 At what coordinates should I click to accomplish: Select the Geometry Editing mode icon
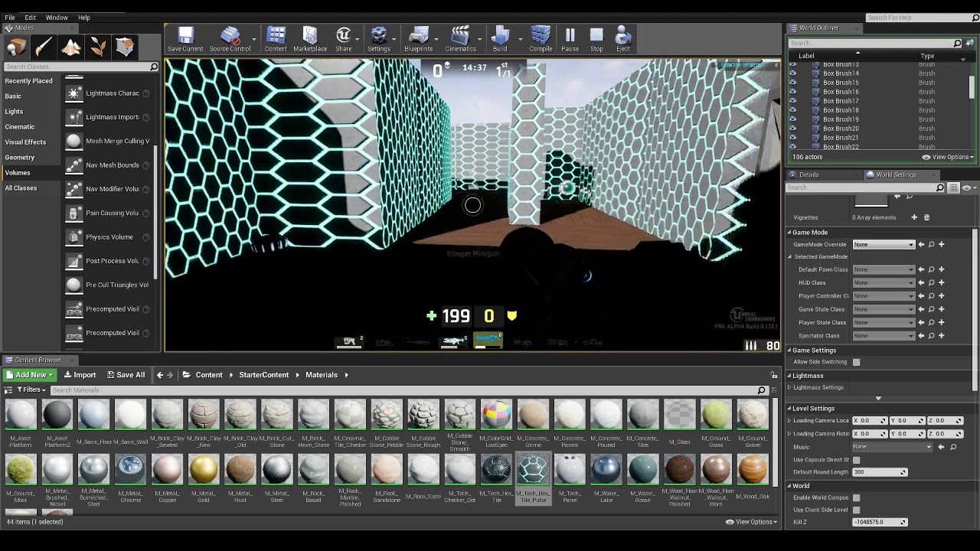[x=125, y=47]
